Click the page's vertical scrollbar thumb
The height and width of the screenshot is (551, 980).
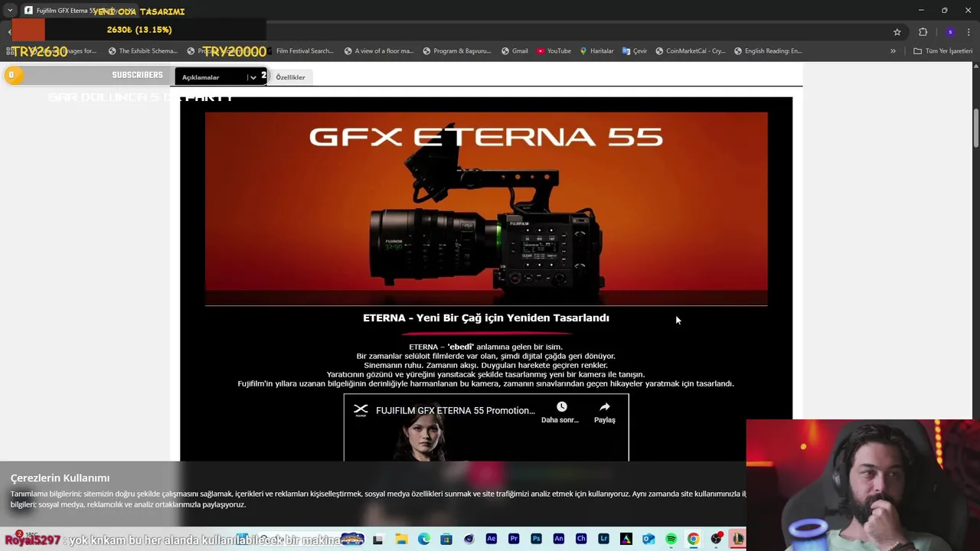(x=976, y=129)
